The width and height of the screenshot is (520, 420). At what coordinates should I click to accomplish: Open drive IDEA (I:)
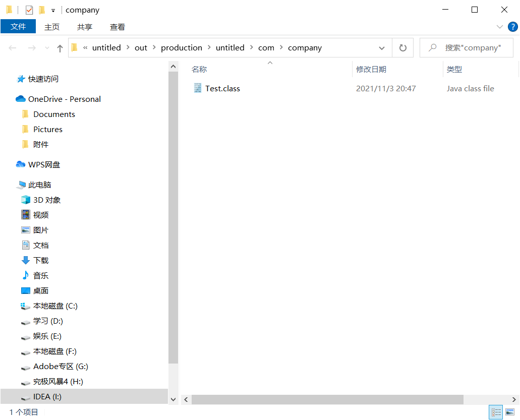pyautogui.click(x=47, y=397)
